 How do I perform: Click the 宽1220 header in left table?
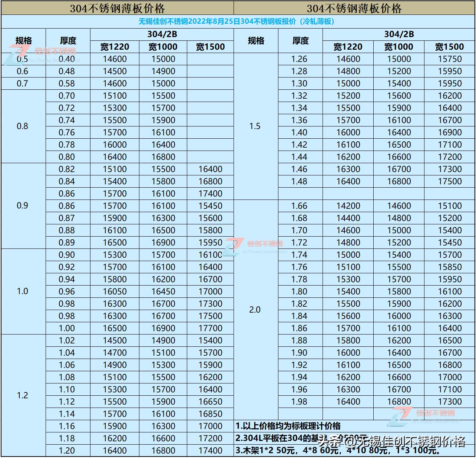point(115,47)
